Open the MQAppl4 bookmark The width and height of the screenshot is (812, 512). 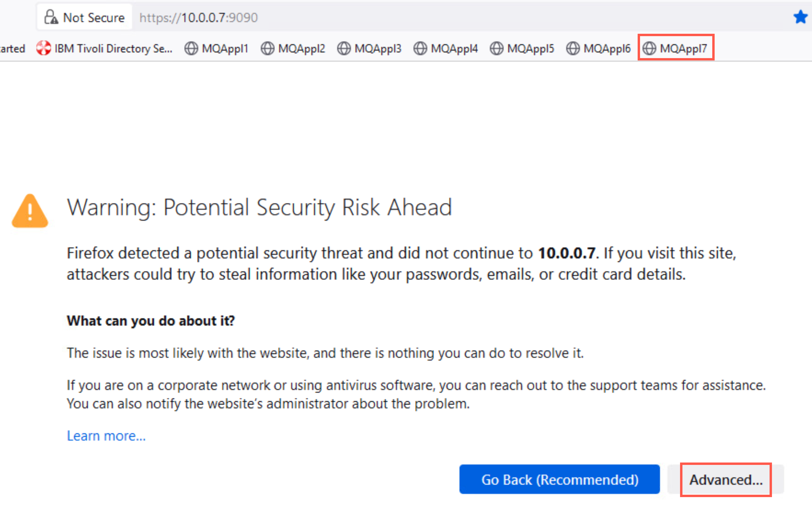(446, 48)
